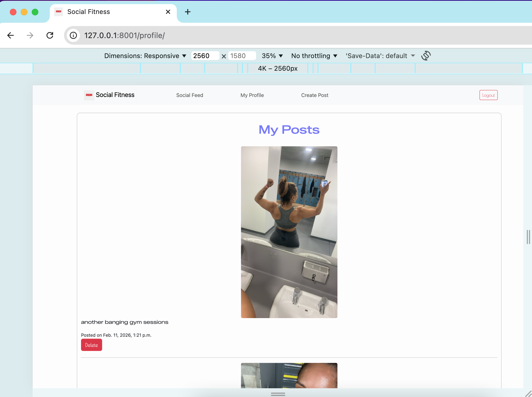Open a new browser tab with plus icon
532x397 pixels.
click(187, 12)
